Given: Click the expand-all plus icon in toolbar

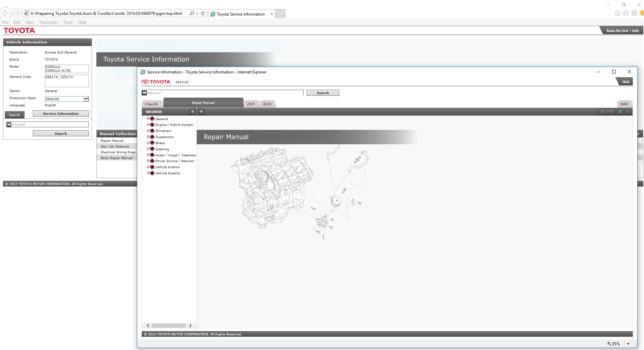Looking at the screenshot, I should 602,112.
